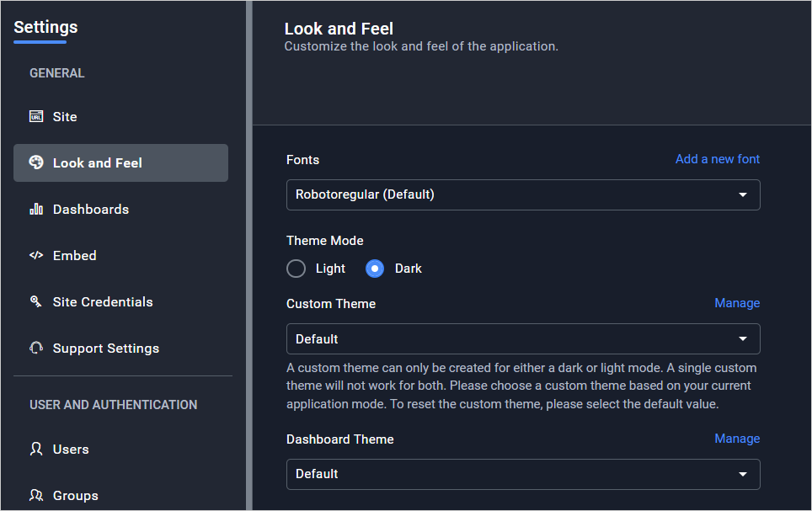This screenshot has width=812, height=511.
Task: Select the Dark theme mode radio button
Action: 375,269
